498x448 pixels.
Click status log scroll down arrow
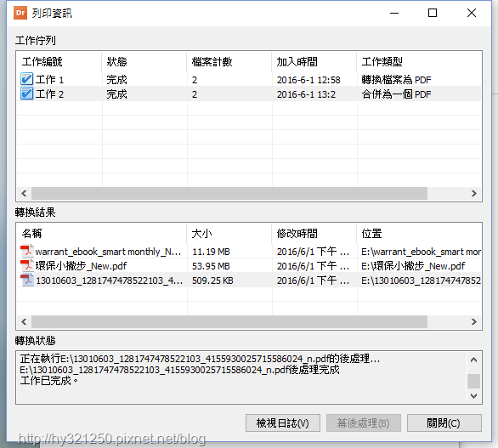pyautogui.click(x=473, y=396)
